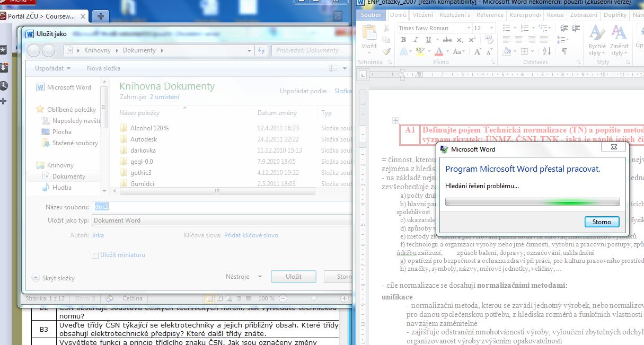Click the Složka arrange-by link

342,91
